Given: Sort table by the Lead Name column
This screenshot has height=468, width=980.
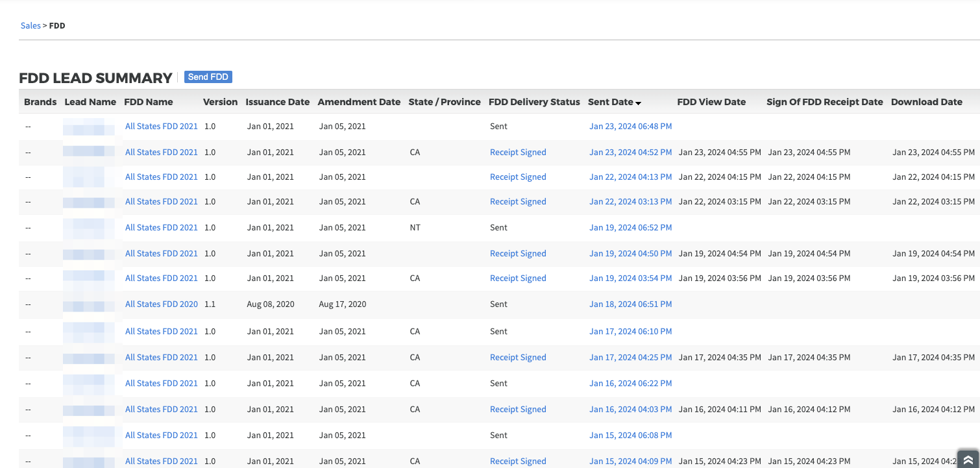Looking at the screenshot, I should 90,102.
